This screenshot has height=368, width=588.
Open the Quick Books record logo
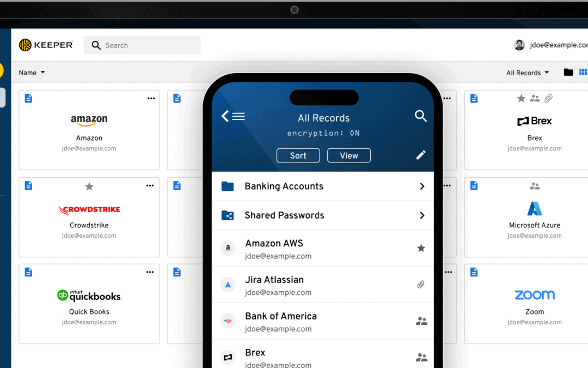[89, 296]
